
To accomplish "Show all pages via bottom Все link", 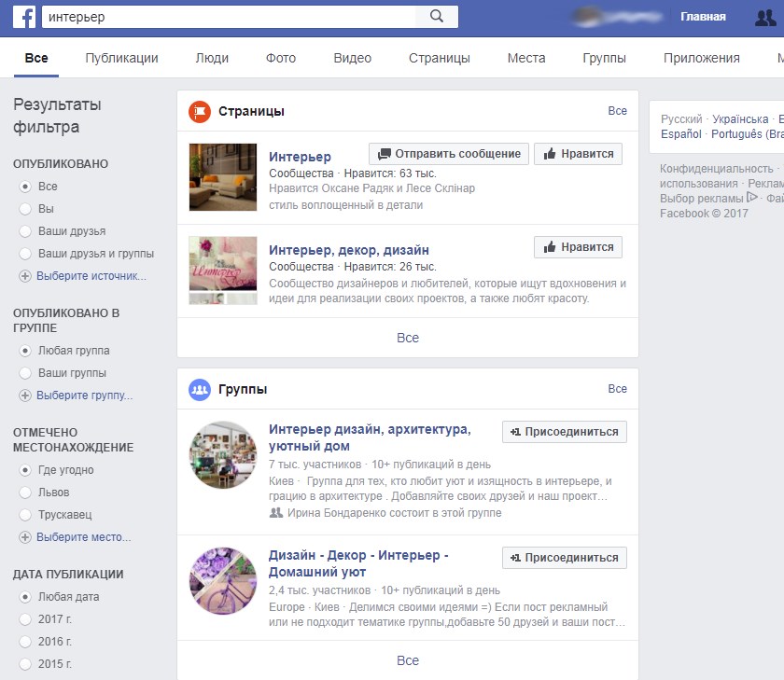I will point(408,339).
